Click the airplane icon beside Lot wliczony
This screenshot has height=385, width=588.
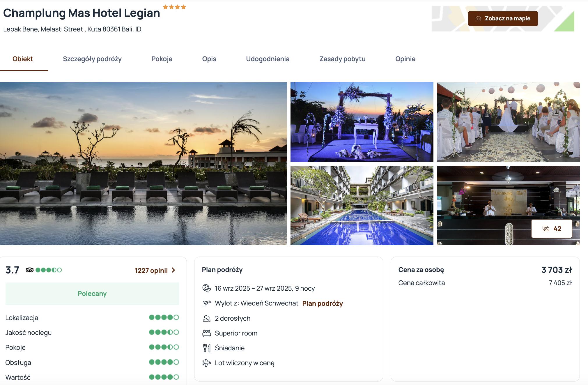(206, 363)
